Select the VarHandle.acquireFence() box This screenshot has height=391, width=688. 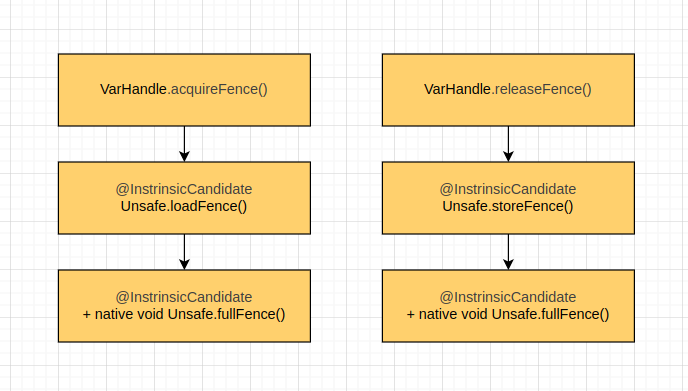click(184, 90)
